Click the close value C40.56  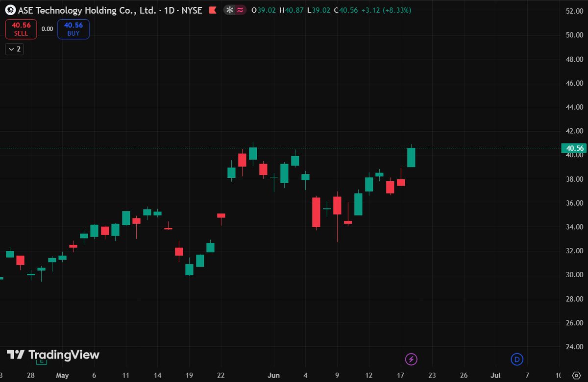click(x=345, y=10)
